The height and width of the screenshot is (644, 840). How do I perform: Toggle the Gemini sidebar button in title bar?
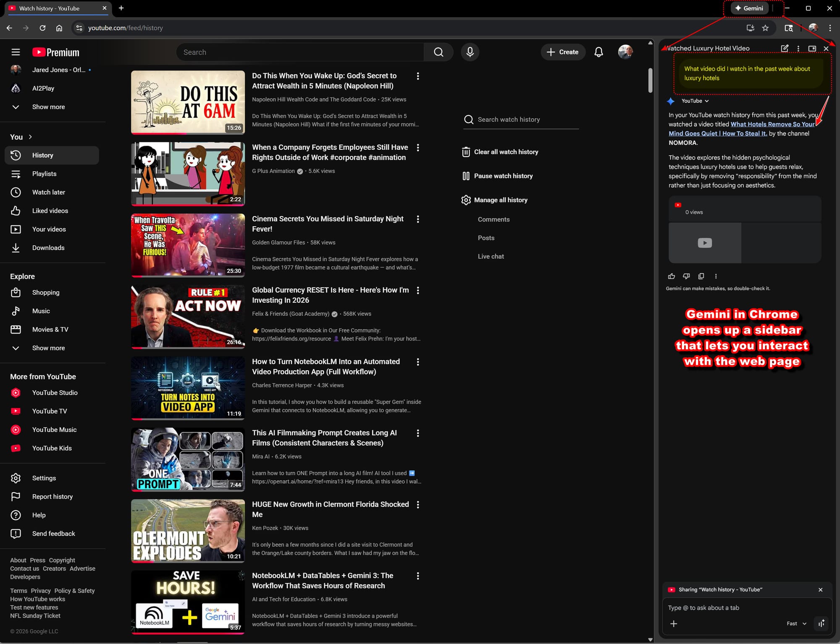[x=749, y=8]
